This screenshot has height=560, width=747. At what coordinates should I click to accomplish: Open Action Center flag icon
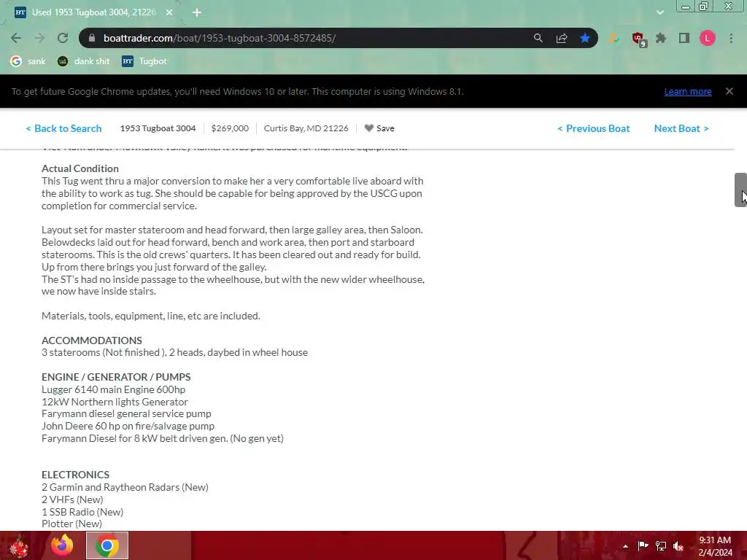click(643, 545)
